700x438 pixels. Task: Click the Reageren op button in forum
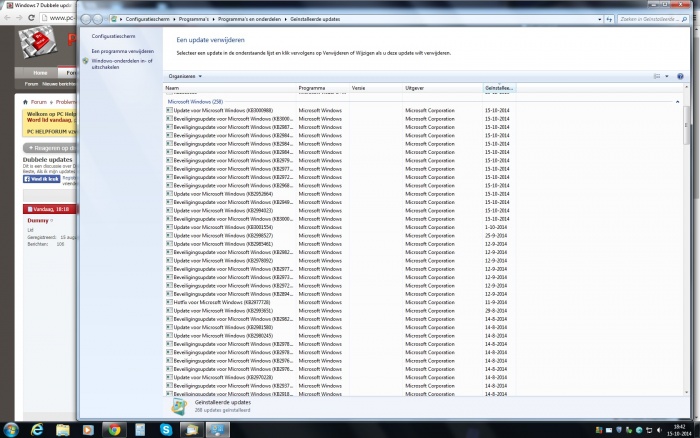tap(50, 148)
